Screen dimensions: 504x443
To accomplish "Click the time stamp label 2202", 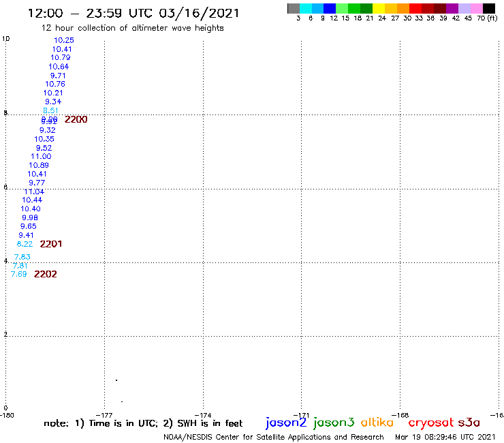I will pyautogui.click(x=46, y=274).
